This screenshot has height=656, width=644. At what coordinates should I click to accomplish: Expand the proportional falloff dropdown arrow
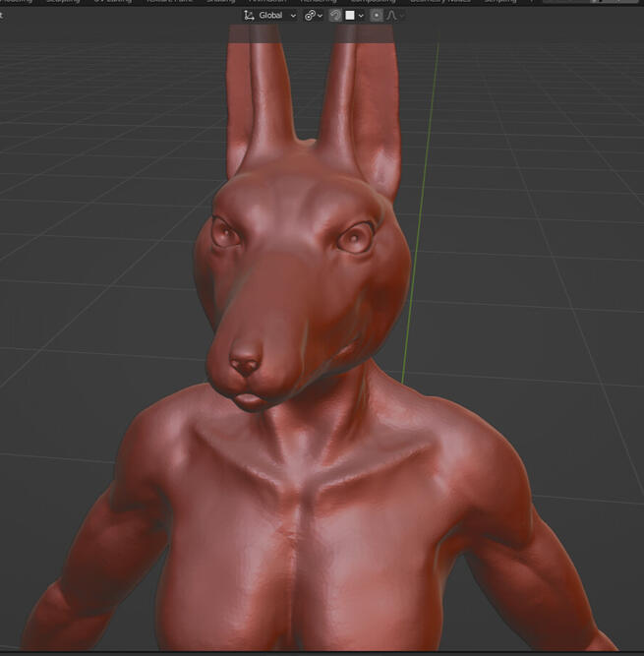click(x=401, y=16)
